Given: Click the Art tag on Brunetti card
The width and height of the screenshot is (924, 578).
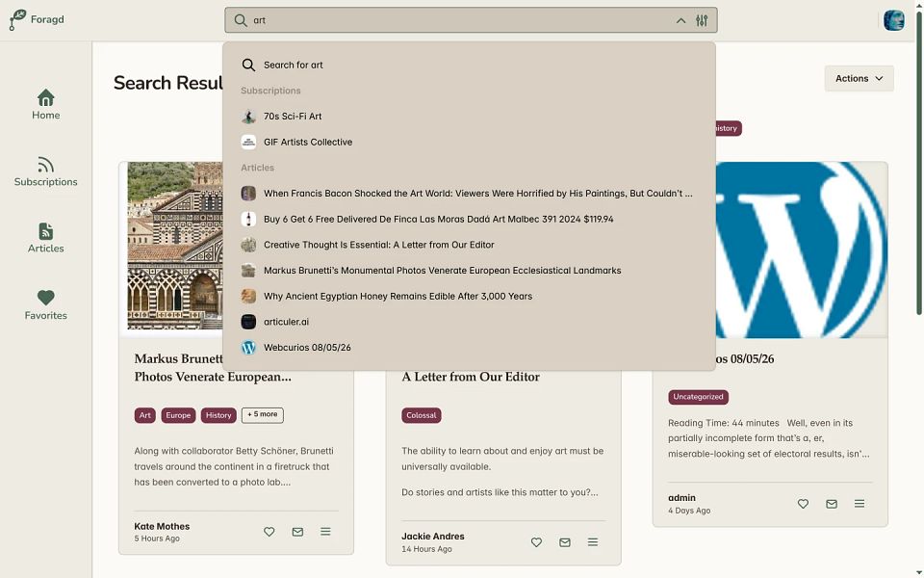Looking at the screenshot, I should tap(145, 415).
